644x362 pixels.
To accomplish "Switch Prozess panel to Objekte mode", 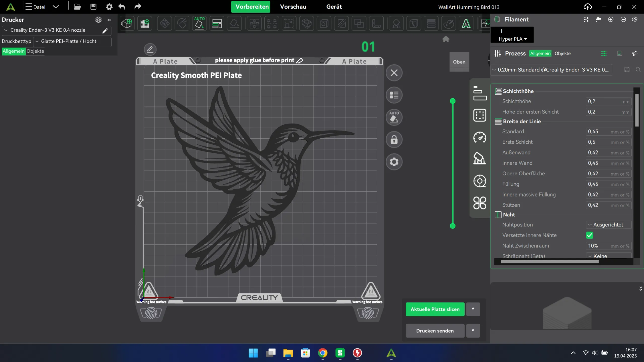I will tap(562, 53).
